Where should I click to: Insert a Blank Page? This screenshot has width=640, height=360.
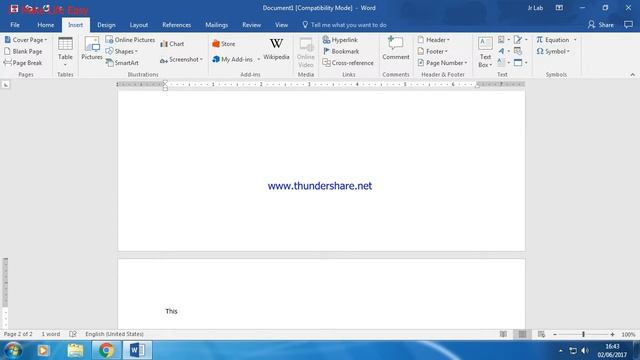point(23,51)
